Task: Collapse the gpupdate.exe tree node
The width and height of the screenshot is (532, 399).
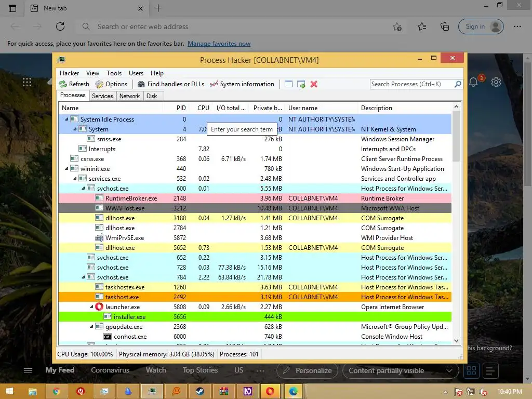Action: [x=91, y=326]
